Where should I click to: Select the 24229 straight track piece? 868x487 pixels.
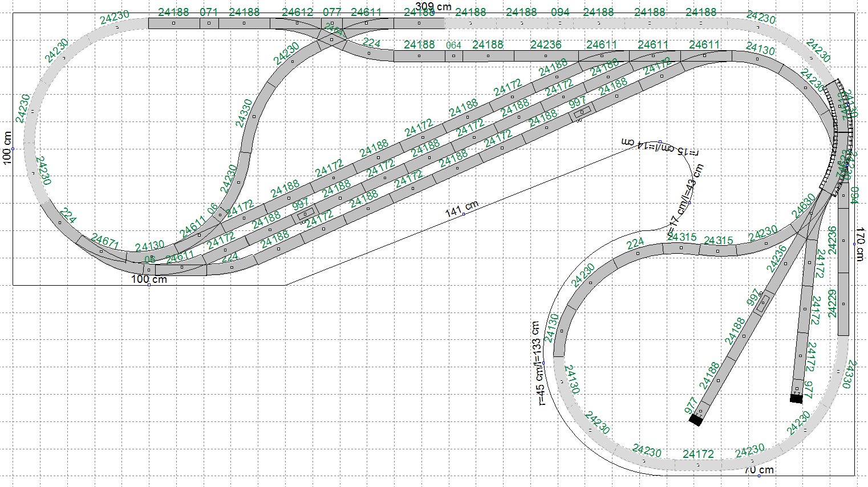point(843,304)
